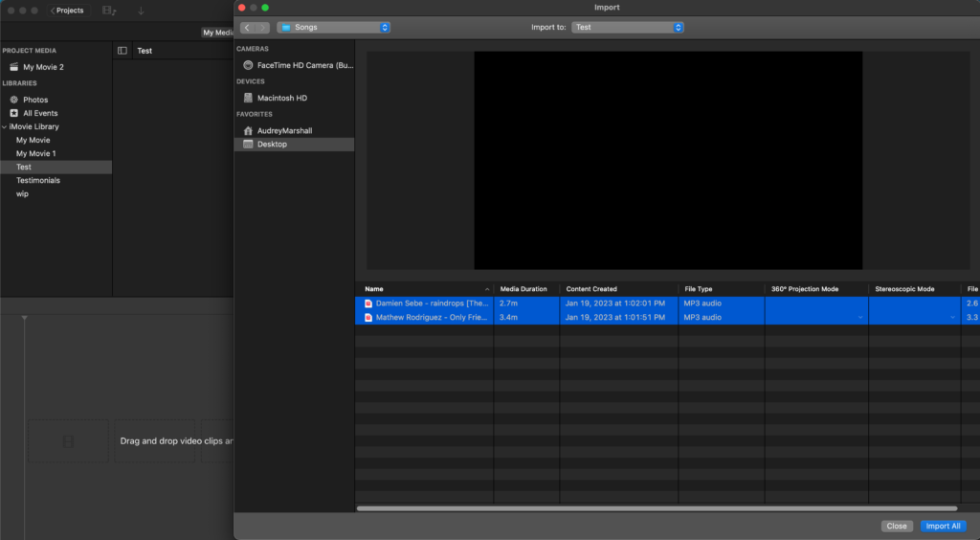This screenshot has height=540, width=980.
Task: Click the Stereoscopic Mode column header
Action: click(904, 289)
